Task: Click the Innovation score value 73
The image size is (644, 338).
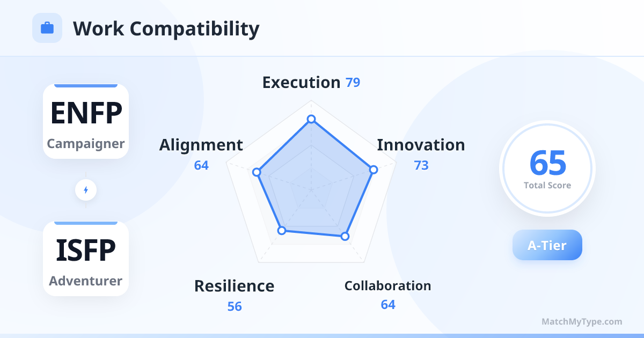Action: click(x=421, y=166)
